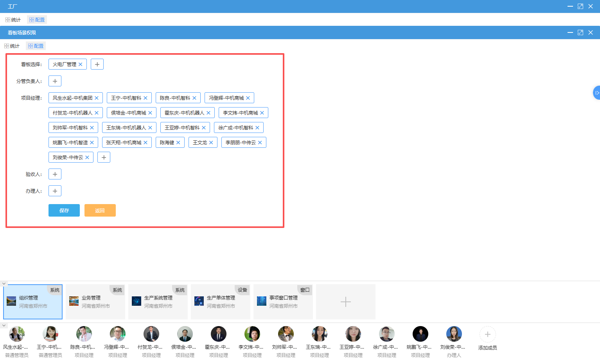
Task: Open the 配置 tab in 看板场景权限
Action: pos(36,46)
